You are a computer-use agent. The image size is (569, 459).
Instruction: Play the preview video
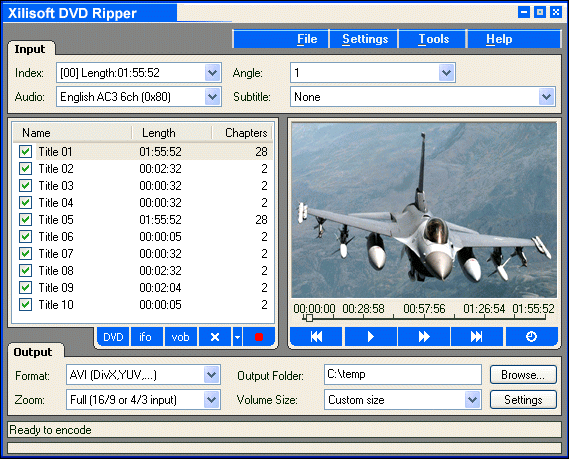[371, 337]
